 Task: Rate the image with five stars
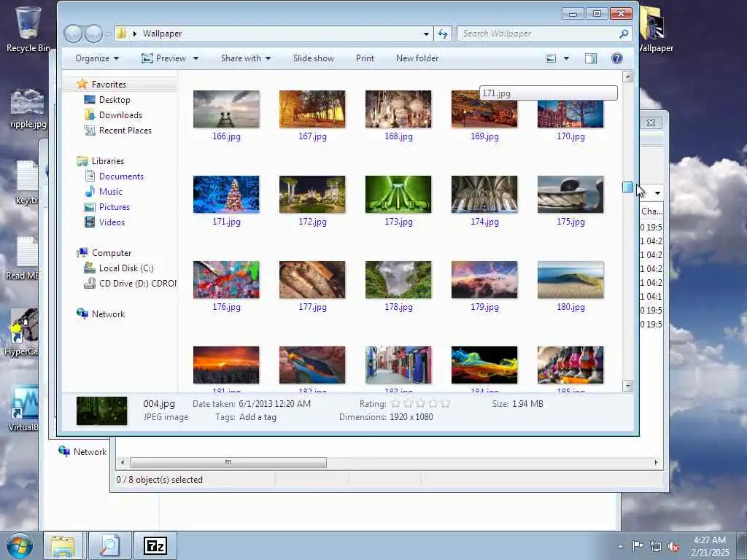point(446,404)
